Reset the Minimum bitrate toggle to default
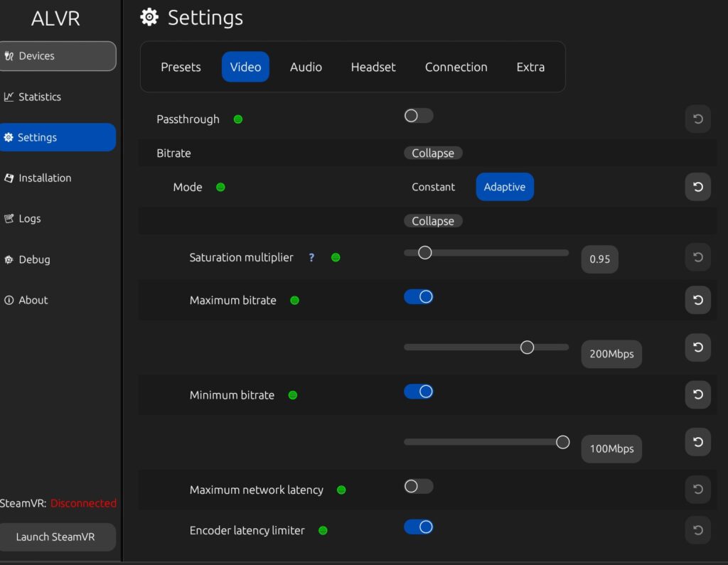The width and height of the screenshot is (728, 565). tap(697, 395)
